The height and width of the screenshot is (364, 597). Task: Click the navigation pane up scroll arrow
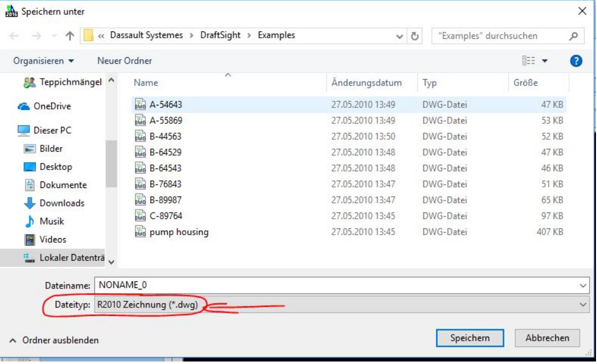[x=111, y=80]
